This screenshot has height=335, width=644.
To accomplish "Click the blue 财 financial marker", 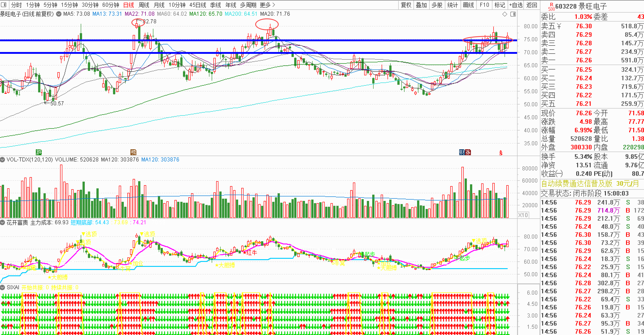I will 462,152.
